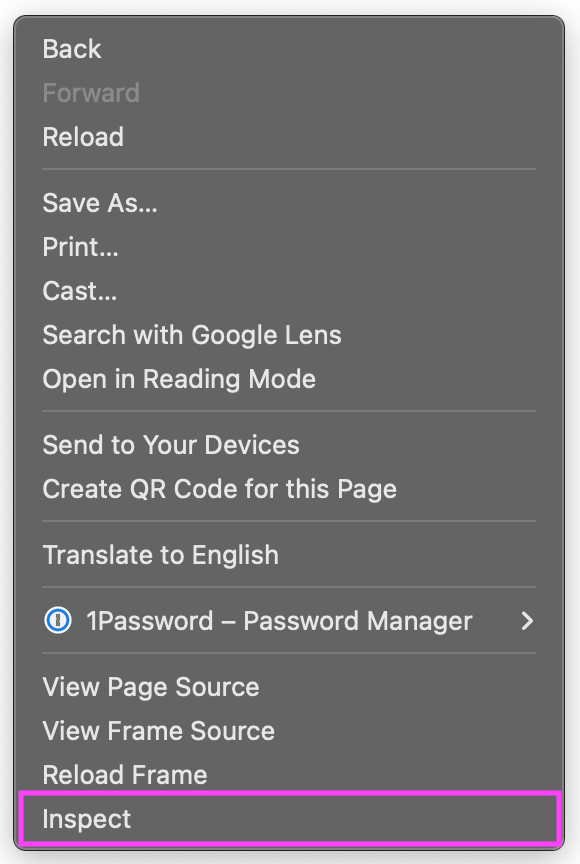Select Reload Frame
The width and height of the screenshot is (580, 864).
point(125,775)
